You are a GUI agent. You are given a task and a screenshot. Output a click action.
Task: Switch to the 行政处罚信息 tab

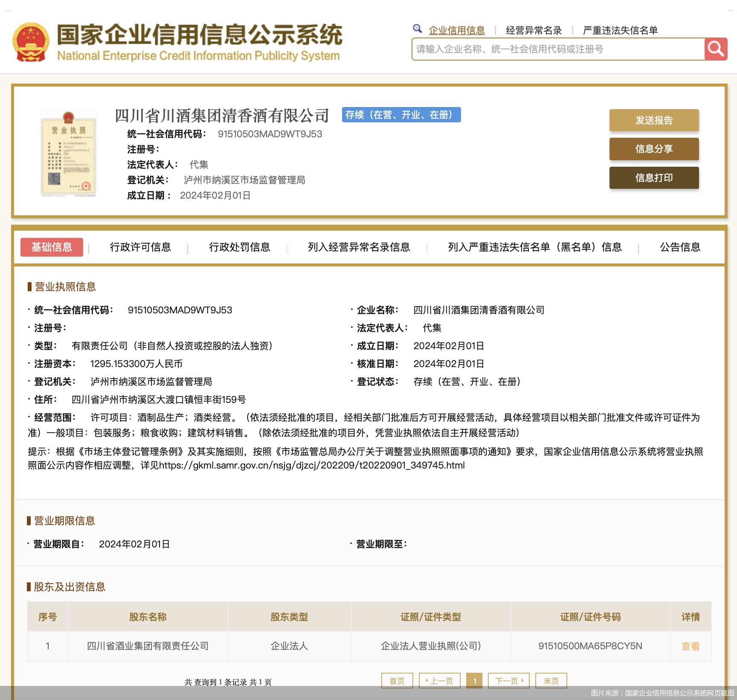tap(240, 247)
